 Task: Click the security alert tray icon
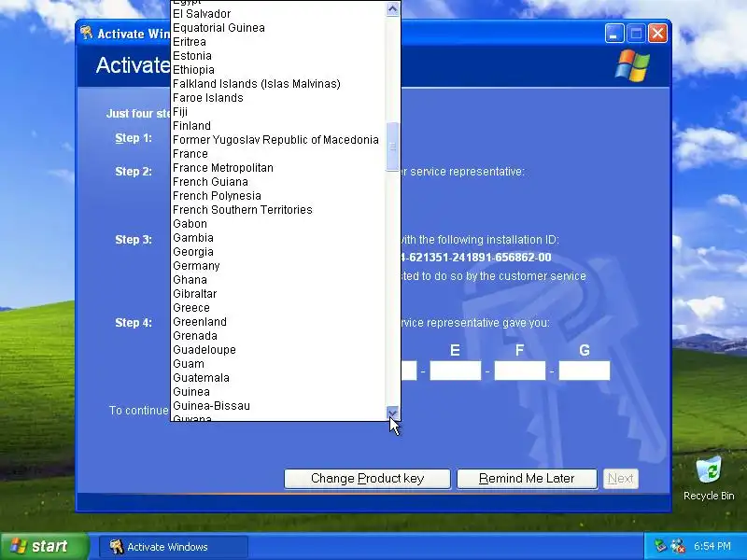point(678,546)
